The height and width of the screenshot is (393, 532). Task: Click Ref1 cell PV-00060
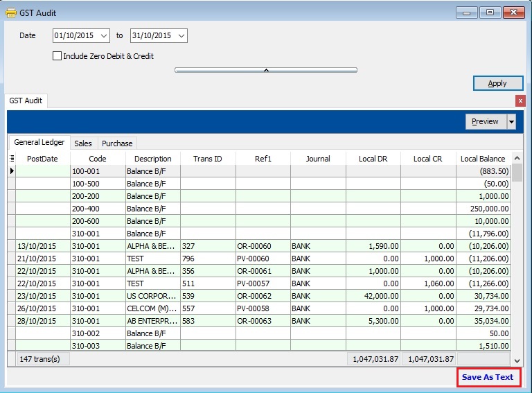[263, 259]
